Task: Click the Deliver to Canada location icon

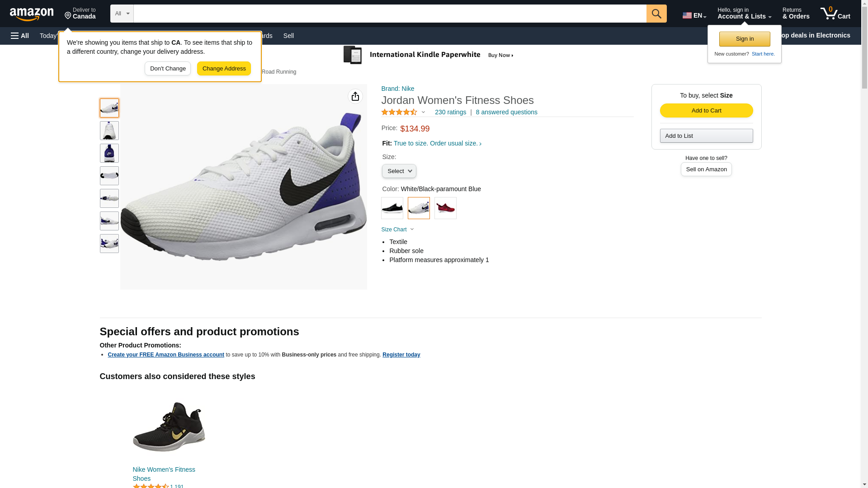Action: pyautogui.click(x=68, y=16)
